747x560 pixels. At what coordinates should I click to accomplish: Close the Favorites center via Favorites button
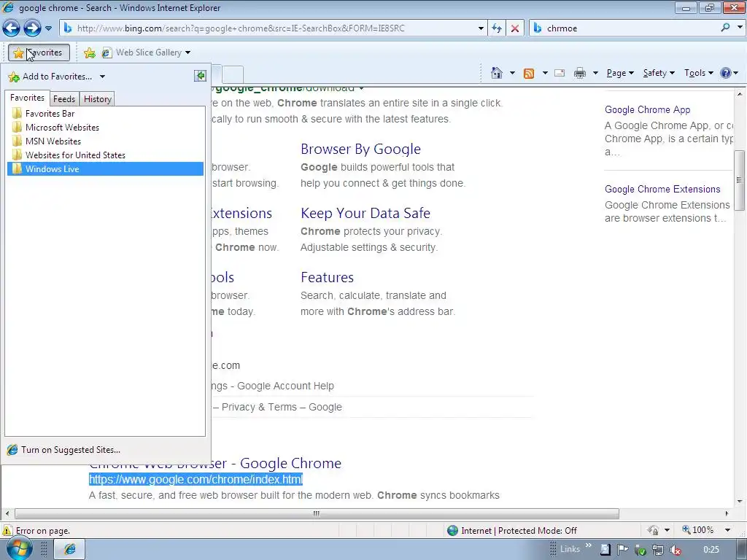39,52
